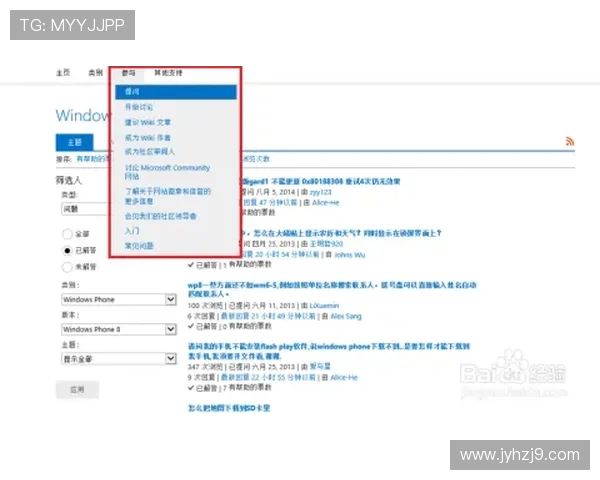This screenshot has height=480, width=600.
Task: Open the 其他支持 navigation menu
Action: 168,73
